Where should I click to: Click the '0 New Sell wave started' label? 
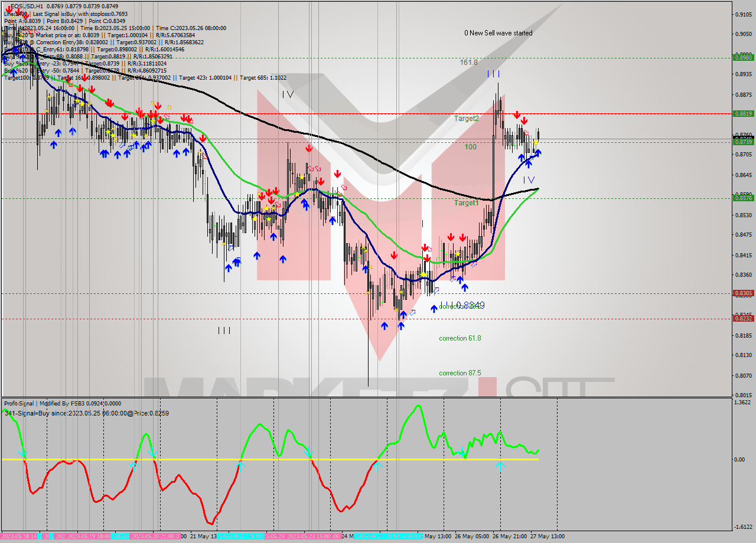coord(498,33)
